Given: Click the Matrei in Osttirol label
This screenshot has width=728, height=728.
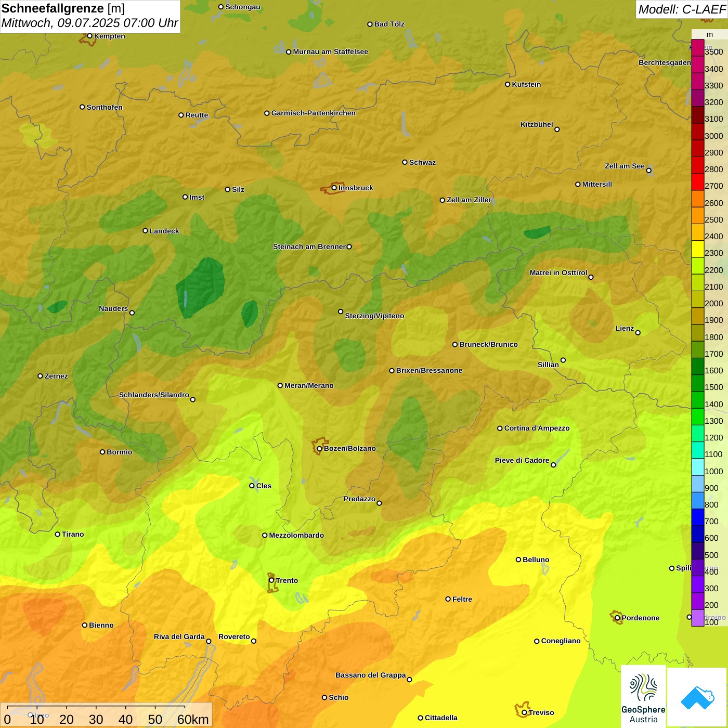Looking at the screenshot, I should pos(558,272).
